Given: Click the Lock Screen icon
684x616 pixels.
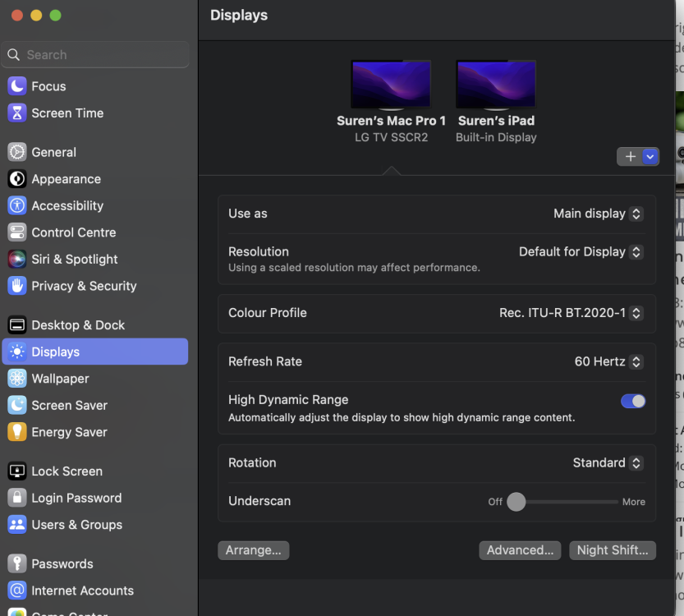Looking at the screenshot, I should click(17, 471).
